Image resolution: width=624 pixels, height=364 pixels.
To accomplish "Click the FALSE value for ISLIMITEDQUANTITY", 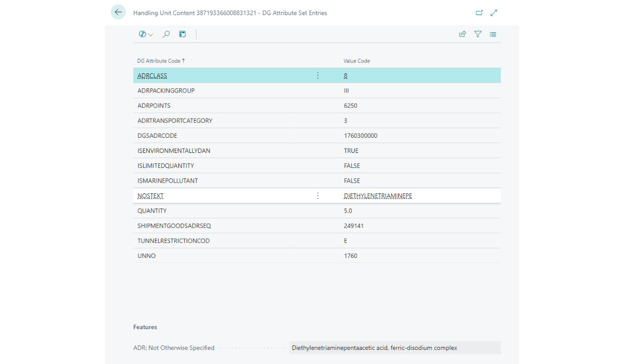I will click(352, 166).
